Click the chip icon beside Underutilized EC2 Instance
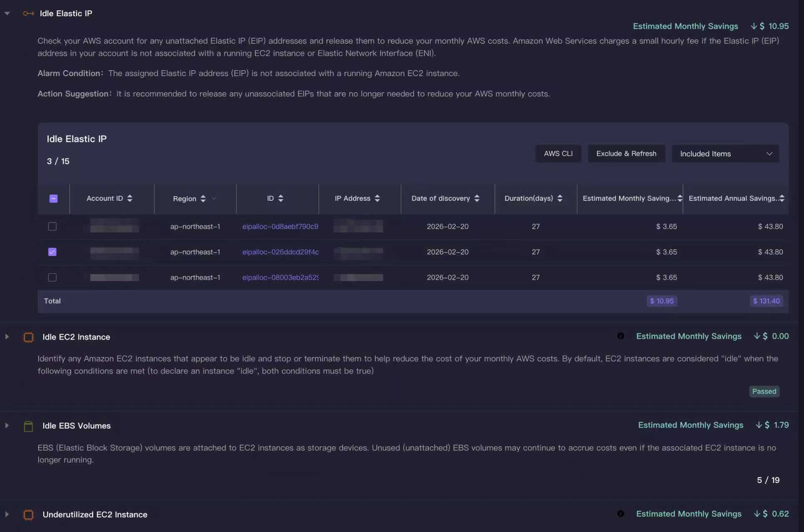Image resolution: width=804 pixels, height=532 pixels. coord(28,515)
